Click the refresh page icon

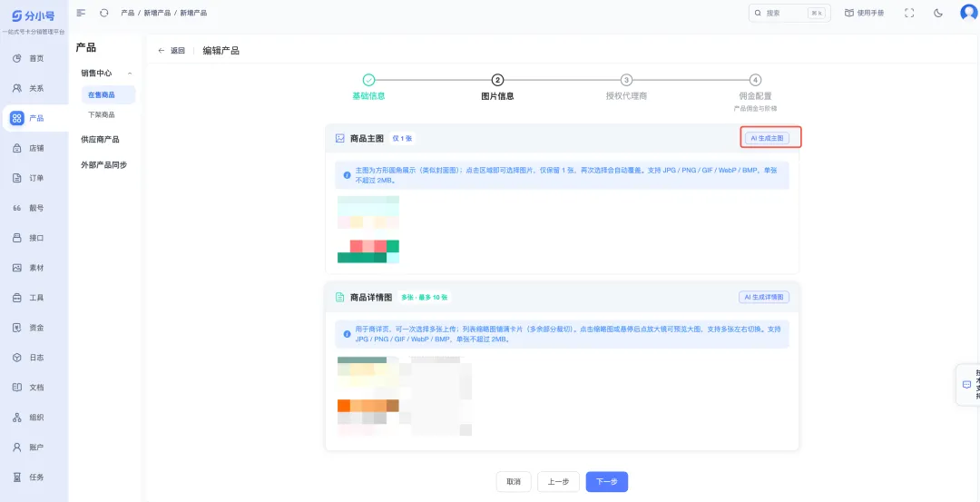(104, 13)
